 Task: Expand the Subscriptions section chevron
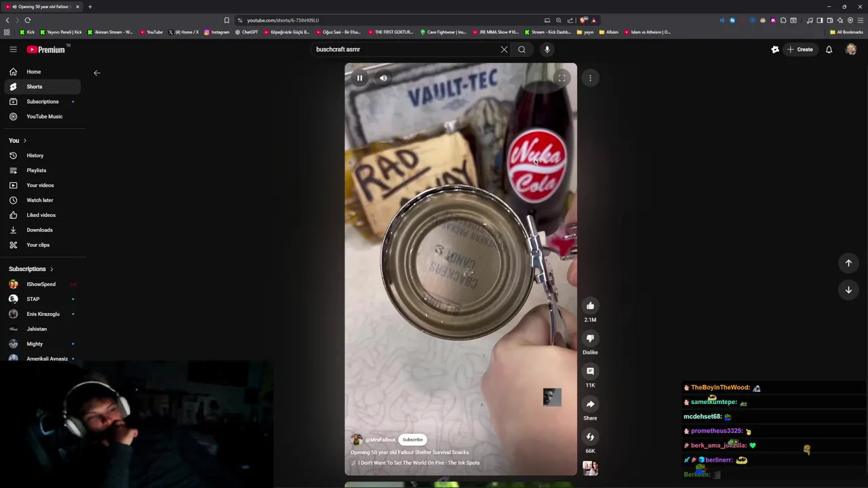pyautogui.click(x=51, y=269)
